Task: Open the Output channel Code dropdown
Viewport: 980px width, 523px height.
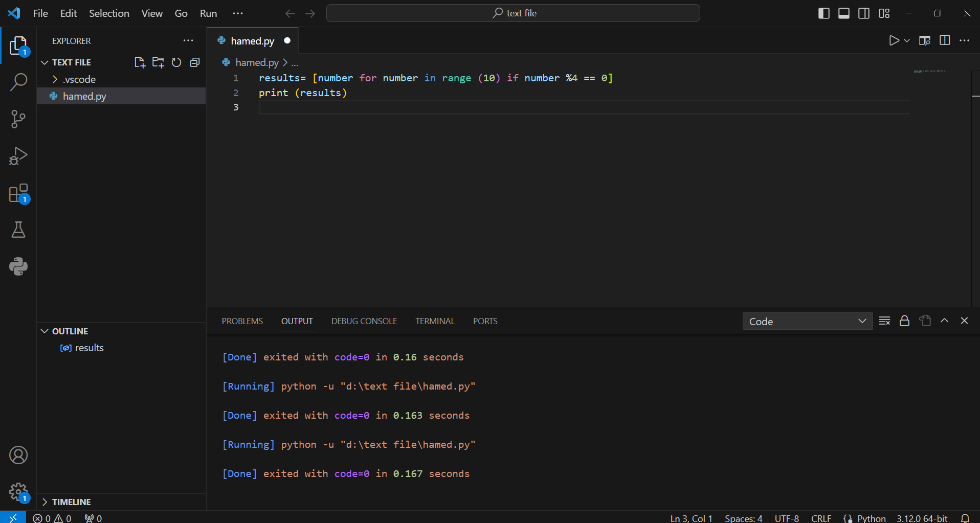Action: 808,321
